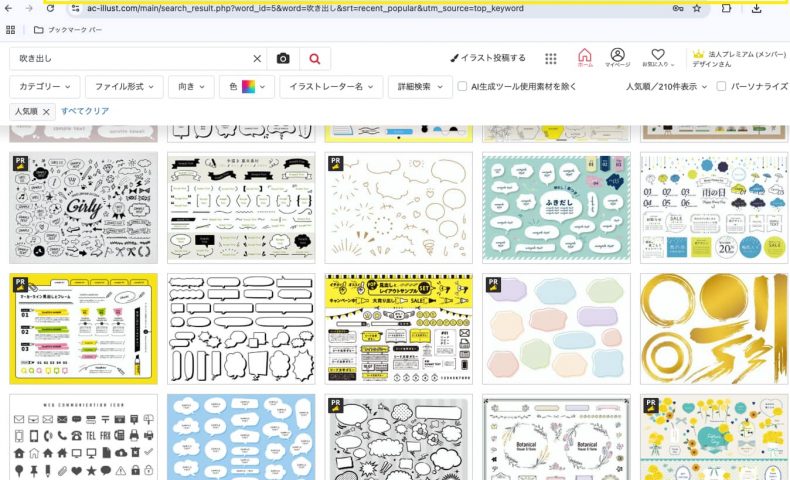
Task: Expand the イラストレーター名 dropdown
Action: (x=331, y=87)
